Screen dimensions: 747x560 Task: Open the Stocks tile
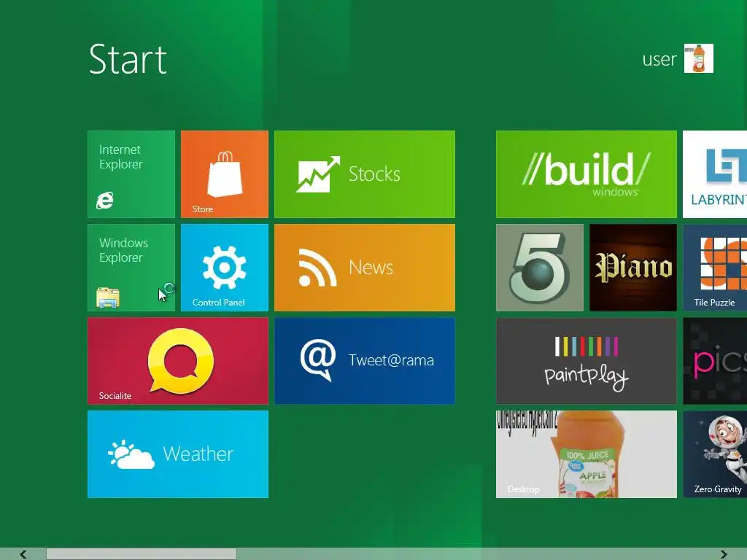[365, 174]
